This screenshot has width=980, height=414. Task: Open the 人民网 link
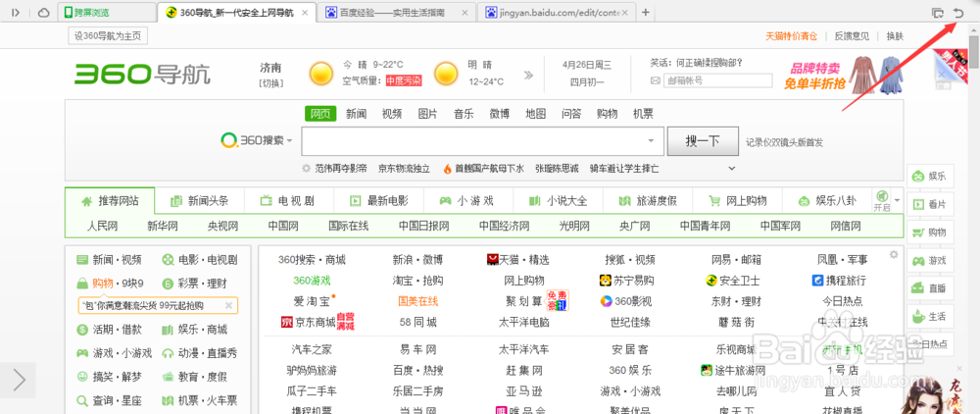[103, 226]
